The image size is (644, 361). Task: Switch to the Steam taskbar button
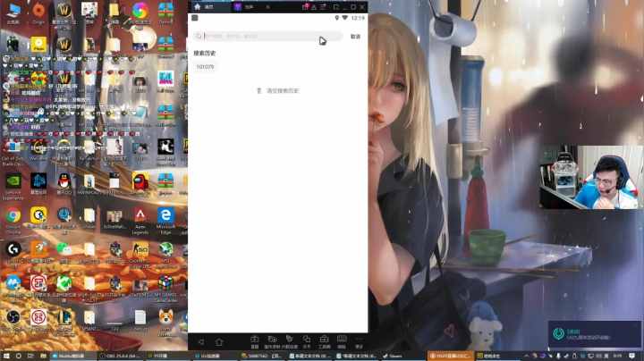(x=403, y=356)
